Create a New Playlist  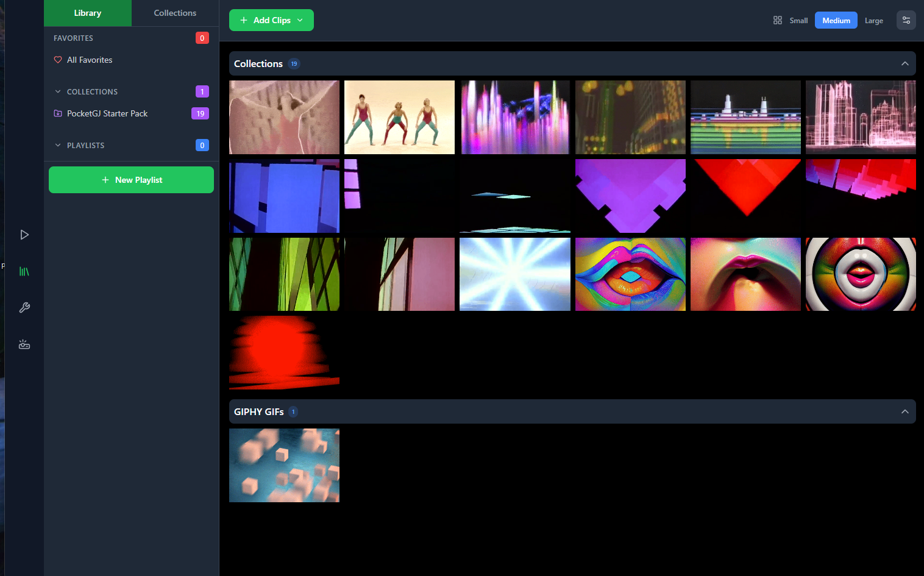point(131,180)
